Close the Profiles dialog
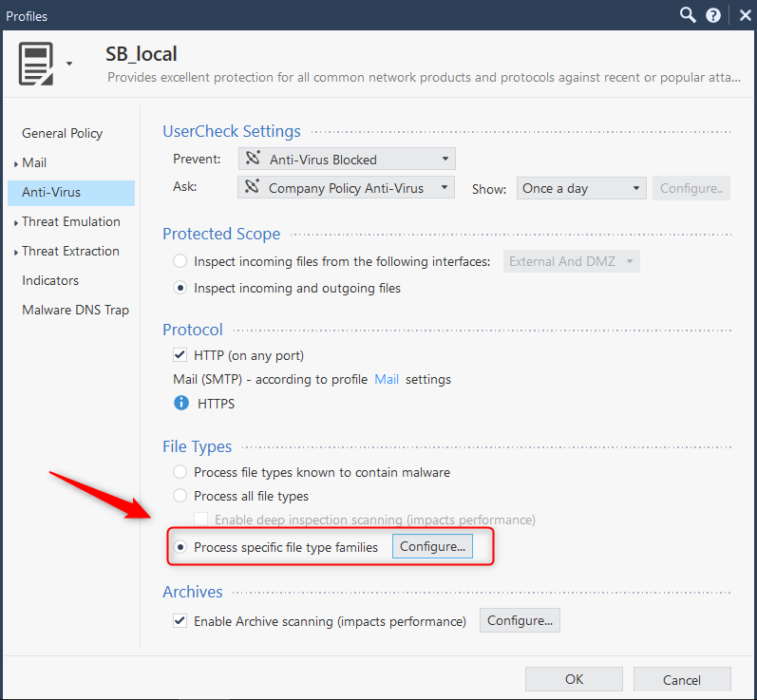This screenshot has height=700, width=757. 746,15
